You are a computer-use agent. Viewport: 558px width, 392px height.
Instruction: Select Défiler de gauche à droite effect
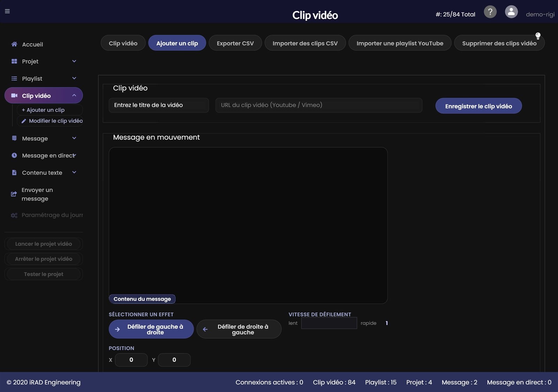pos(151,329)
